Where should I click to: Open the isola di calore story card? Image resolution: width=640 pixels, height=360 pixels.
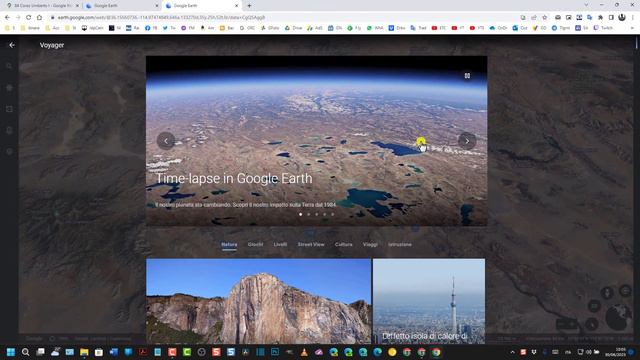coord(429,301)
